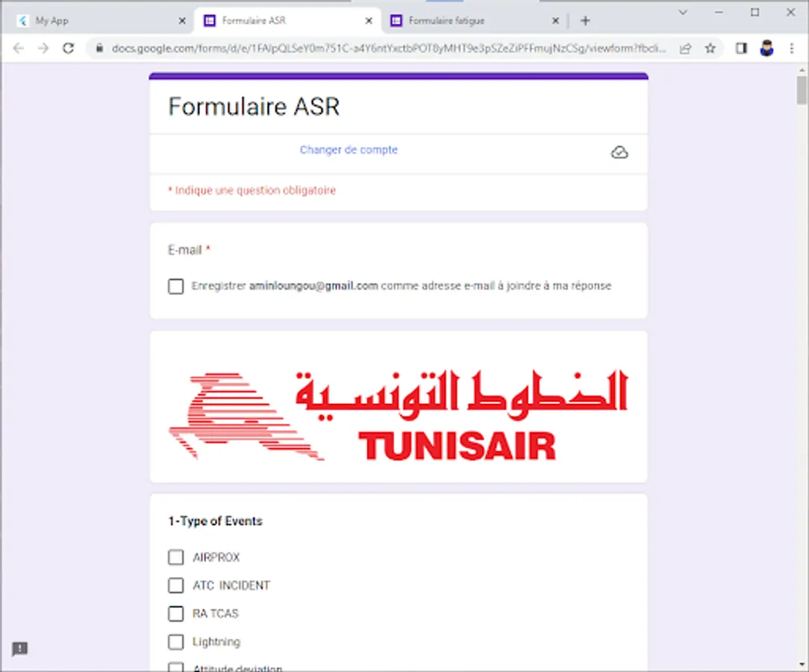Click the browser forward arrow
The width and height of the screenshot is (809, 672).
[43, 49]
